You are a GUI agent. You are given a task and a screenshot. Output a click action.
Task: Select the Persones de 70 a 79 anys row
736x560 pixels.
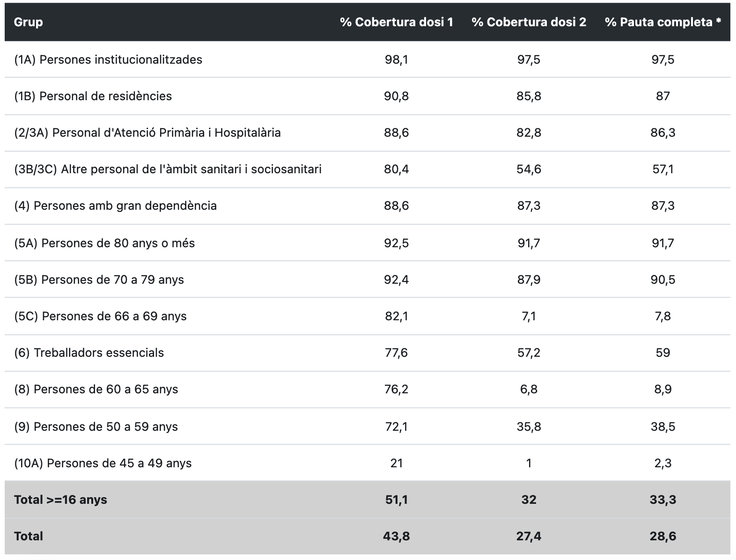(x=99, y=280)
